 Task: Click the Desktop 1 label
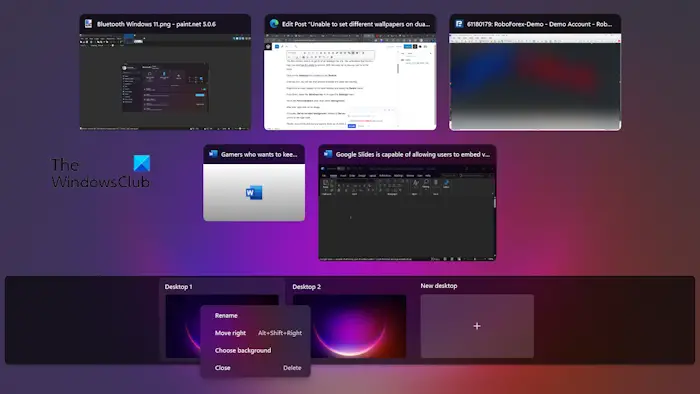tap(179, 286)
